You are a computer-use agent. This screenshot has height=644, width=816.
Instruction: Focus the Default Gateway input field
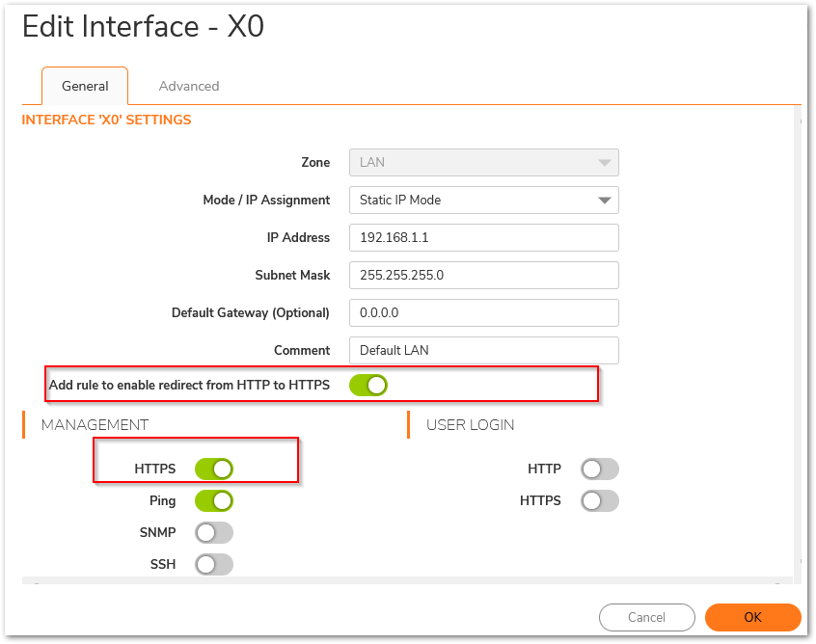[484, 312]
